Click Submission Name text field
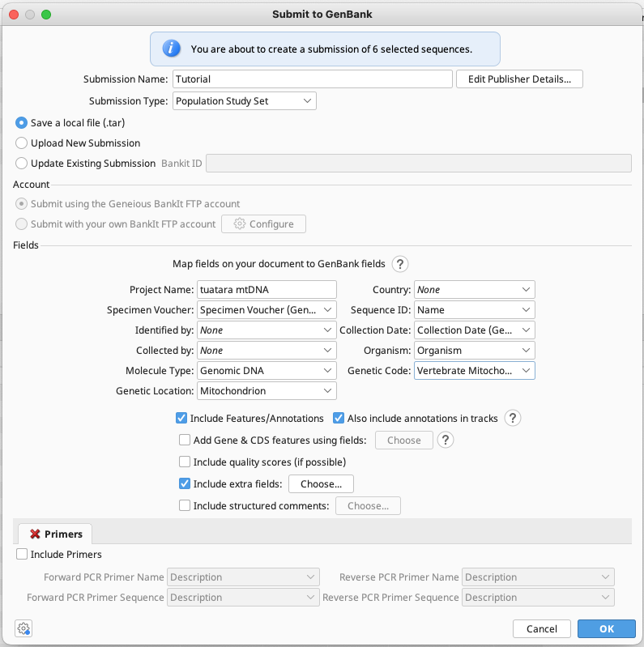The height and width of the screenshot is (647, 644). coord(313,79)
